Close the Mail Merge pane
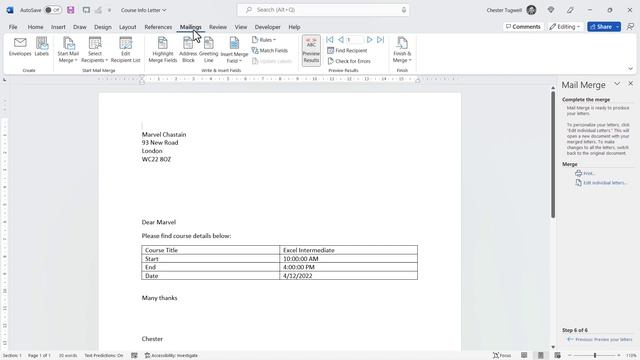The height and width of the screenshot is (360, 640). click(631, 84)
